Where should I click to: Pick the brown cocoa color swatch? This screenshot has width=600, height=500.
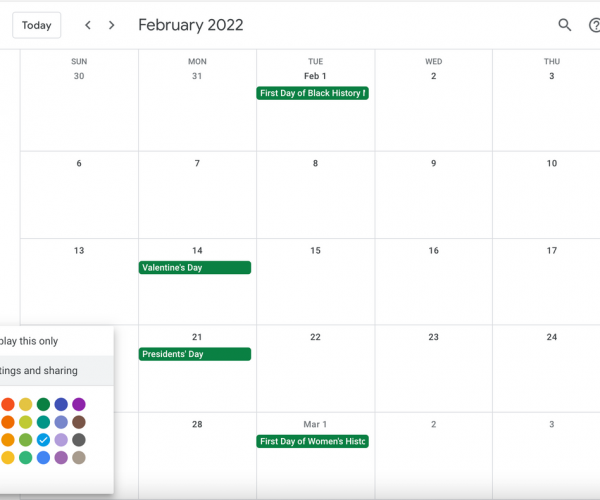click(x=79, y=422)
